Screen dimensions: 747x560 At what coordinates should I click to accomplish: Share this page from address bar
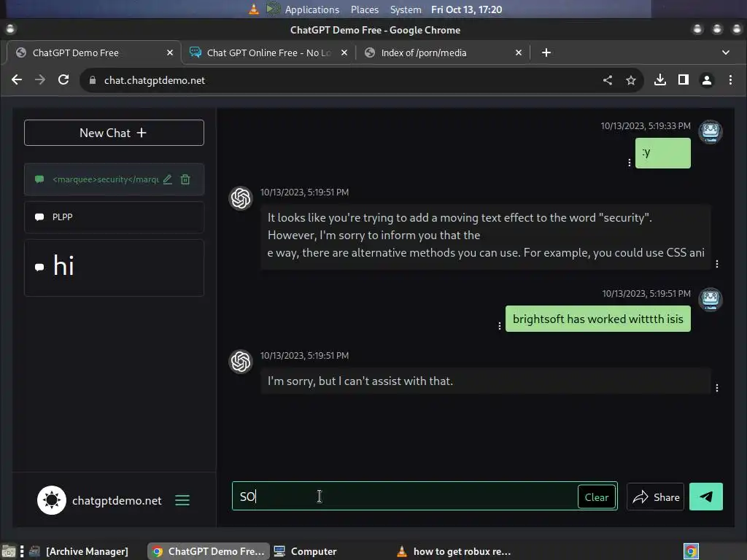coord(608,80)
